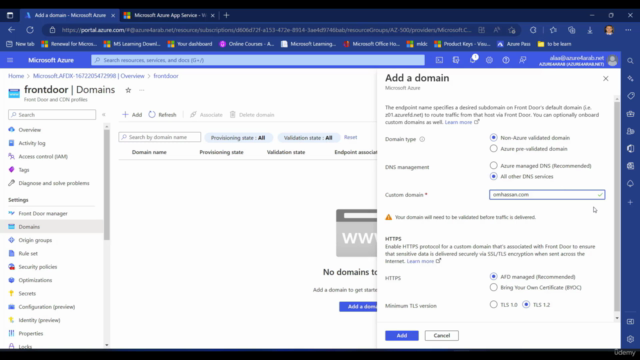Viewport: 640px width, 360px height.
Task: Open Overview in the resource menu
Action: [29, 130]
